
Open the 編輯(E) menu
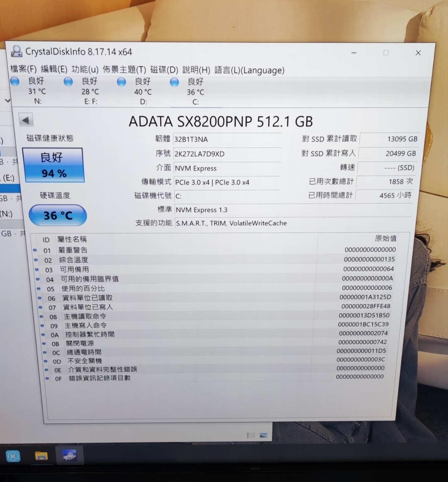tap(54, 69)
